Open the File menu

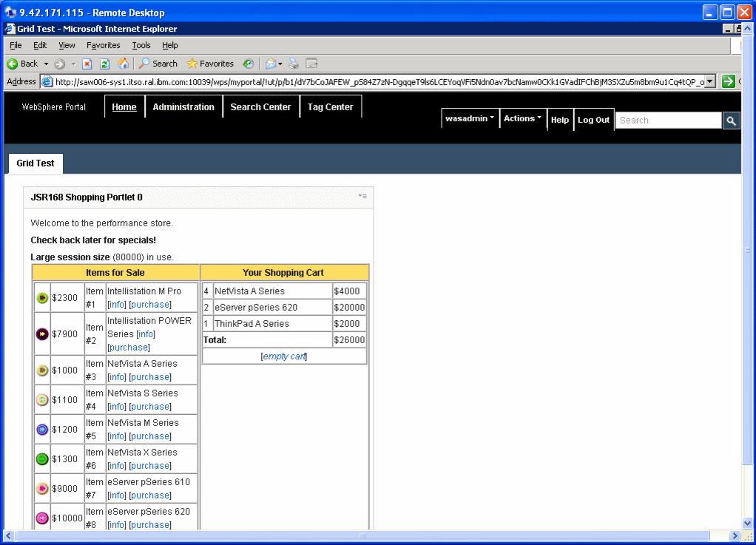click(x=16, y=45)
